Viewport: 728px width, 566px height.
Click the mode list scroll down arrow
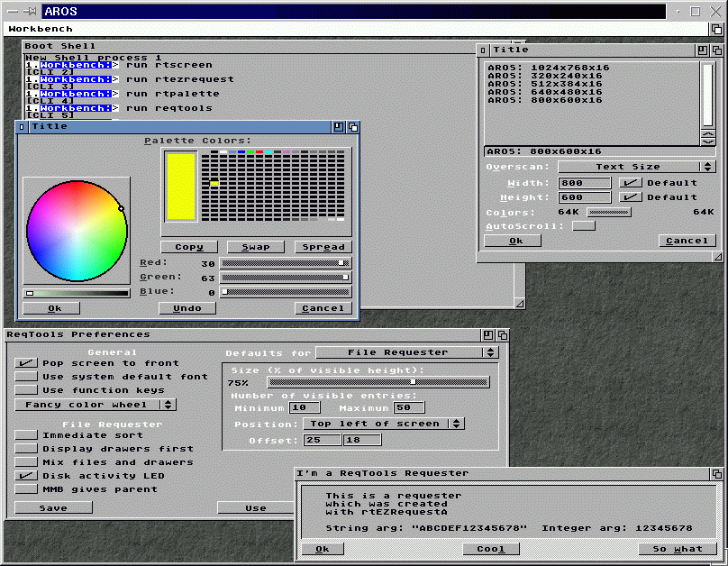pyautogui.click(x=708, y=141)
